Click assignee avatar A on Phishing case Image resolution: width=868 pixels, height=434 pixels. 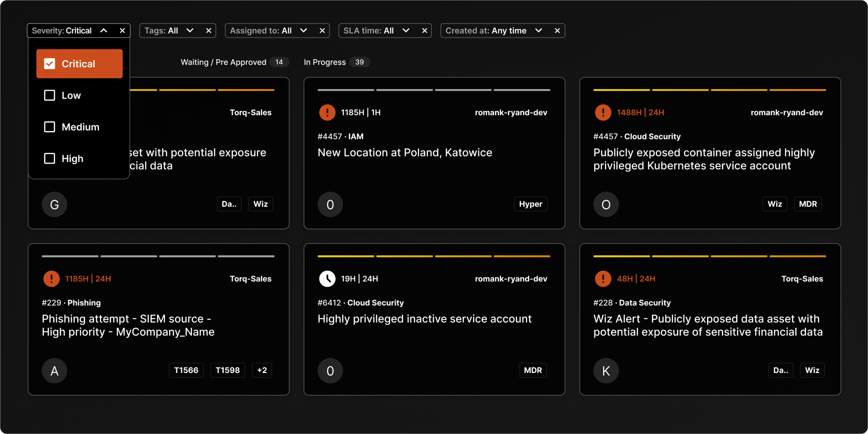tap(55, 371)
